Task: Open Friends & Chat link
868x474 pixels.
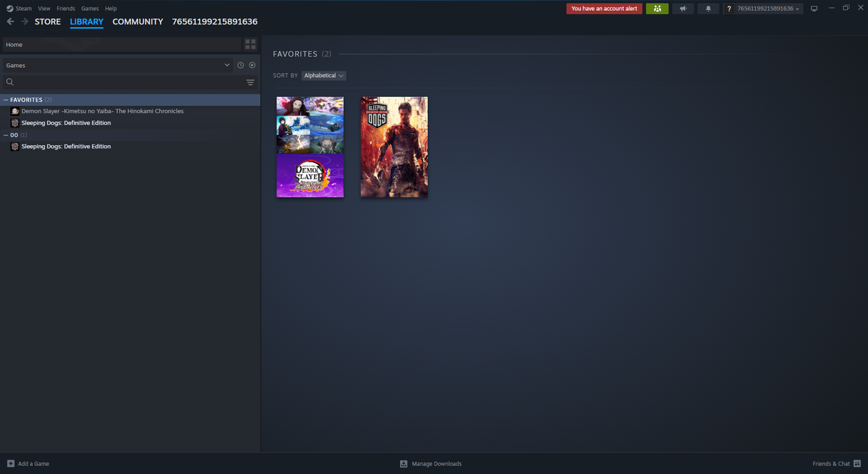Action: 831,464
